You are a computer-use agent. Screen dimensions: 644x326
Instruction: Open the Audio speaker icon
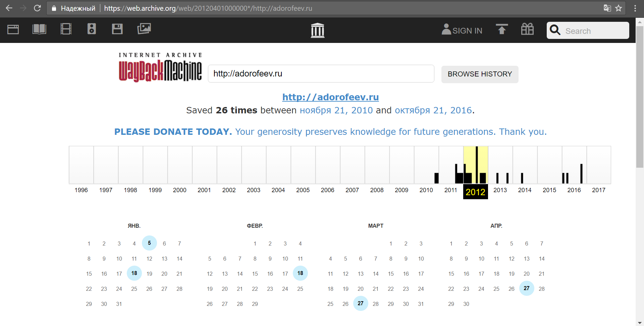[x=92, y=29]
